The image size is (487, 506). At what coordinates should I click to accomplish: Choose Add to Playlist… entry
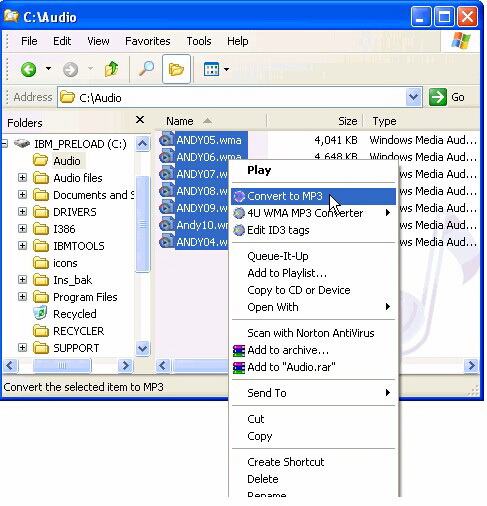coord(313,273)
